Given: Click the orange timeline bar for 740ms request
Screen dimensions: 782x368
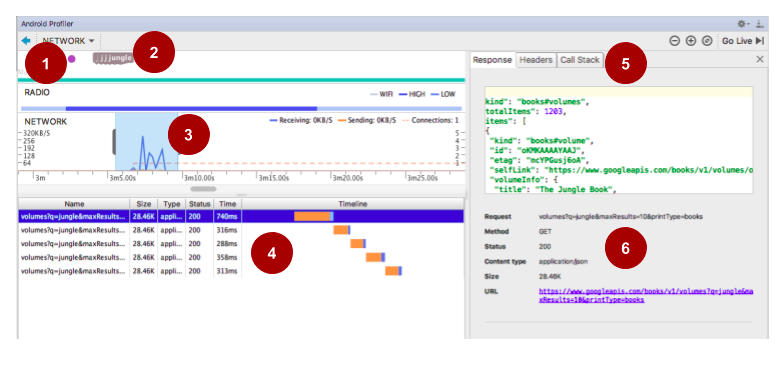Looking at the screenshot, I should [x=312, y=216].
